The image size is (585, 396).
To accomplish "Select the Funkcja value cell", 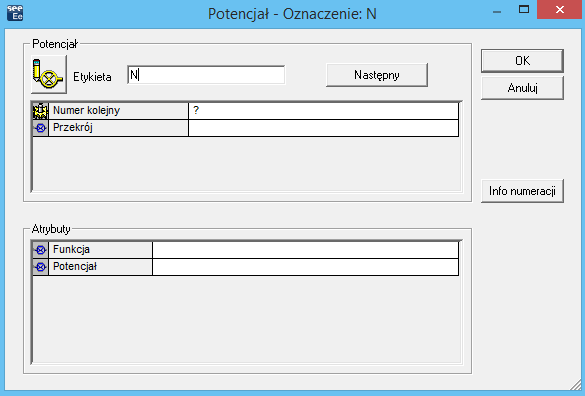I will [x=306, y=250].
